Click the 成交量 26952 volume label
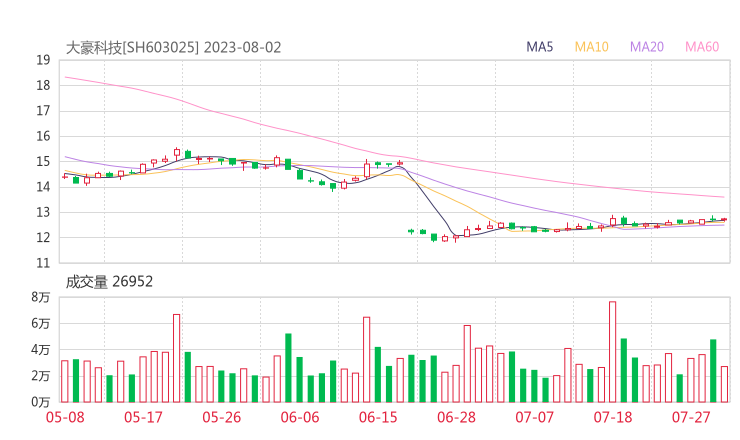The width and height of the screenshot is (740, 440). (109, 282)
